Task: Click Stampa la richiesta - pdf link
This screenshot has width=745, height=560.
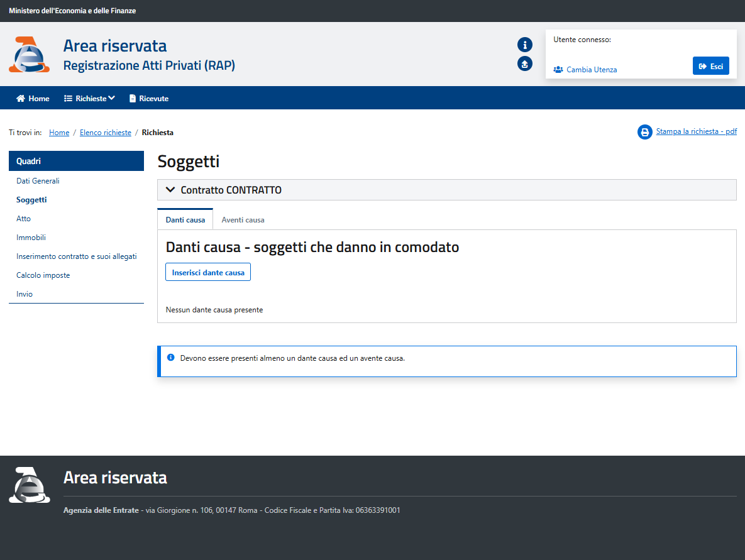Action: click(x=697, y=131)
